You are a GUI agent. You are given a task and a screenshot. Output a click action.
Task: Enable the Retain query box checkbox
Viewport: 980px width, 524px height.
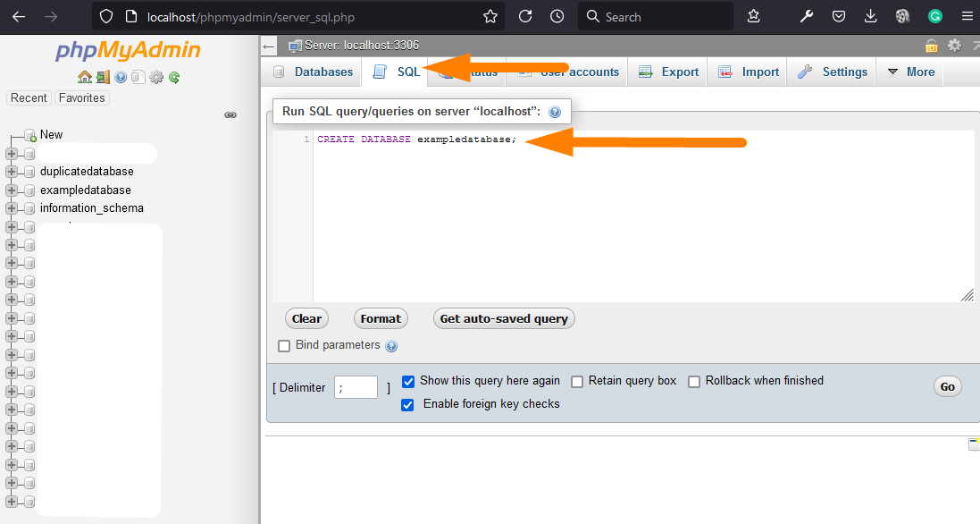coord(577,382)
